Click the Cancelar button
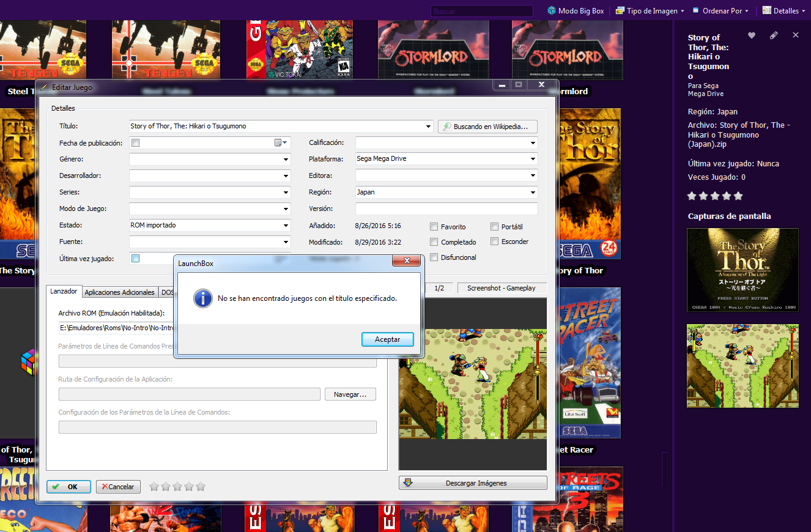 118,487
